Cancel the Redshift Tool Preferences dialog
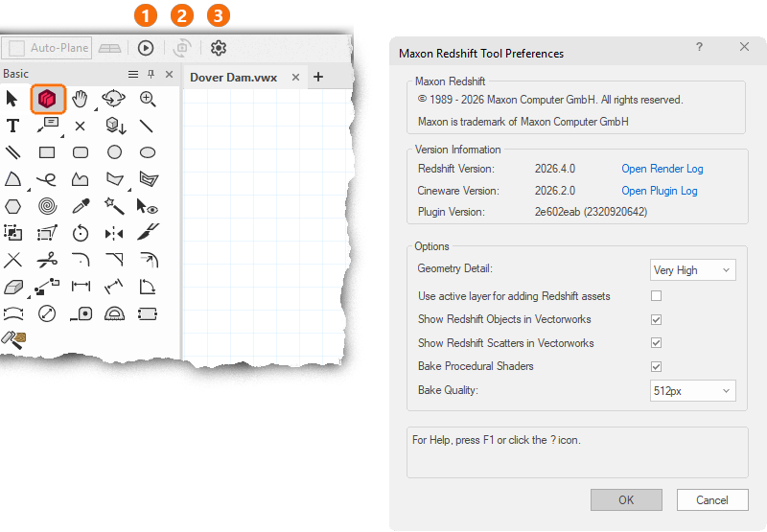767x532 pixels. 712,499
